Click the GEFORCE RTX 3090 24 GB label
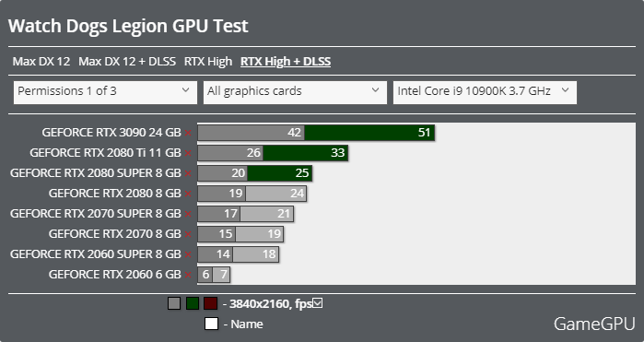 point(111,133)
